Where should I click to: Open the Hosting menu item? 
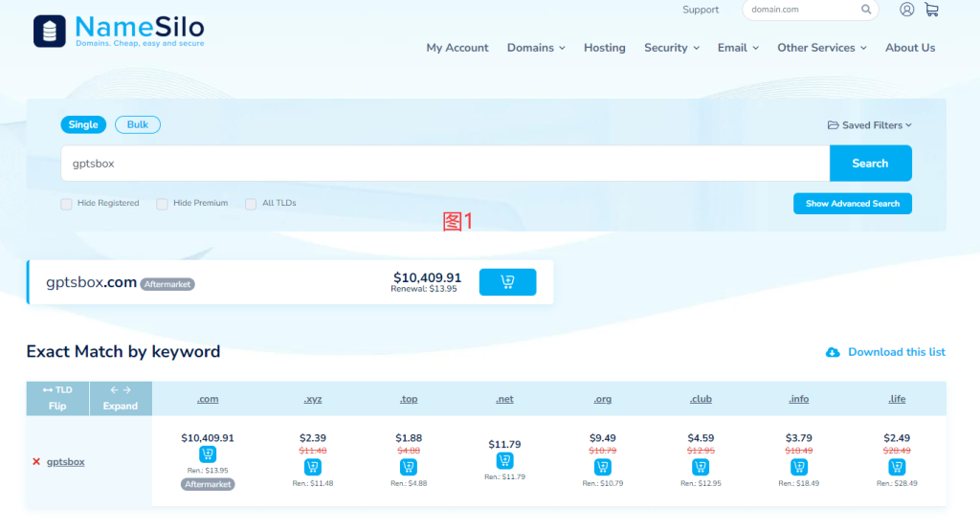click(x=605, y=48)
